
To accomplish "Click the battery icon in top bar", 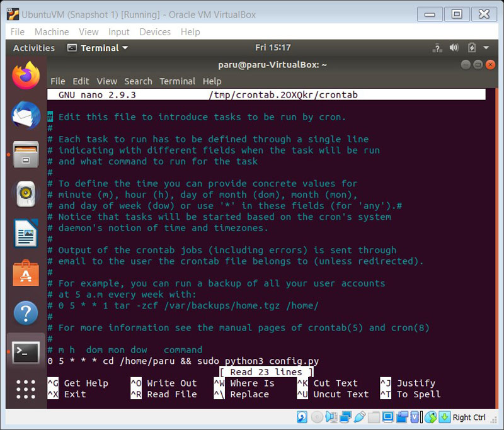I will [471, 48].
